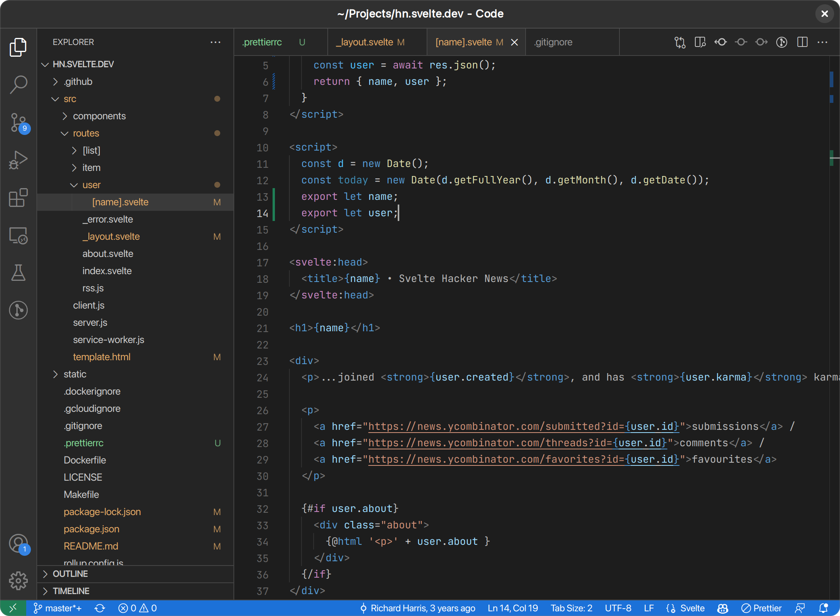Collapse the routes folder

[86, 133]
